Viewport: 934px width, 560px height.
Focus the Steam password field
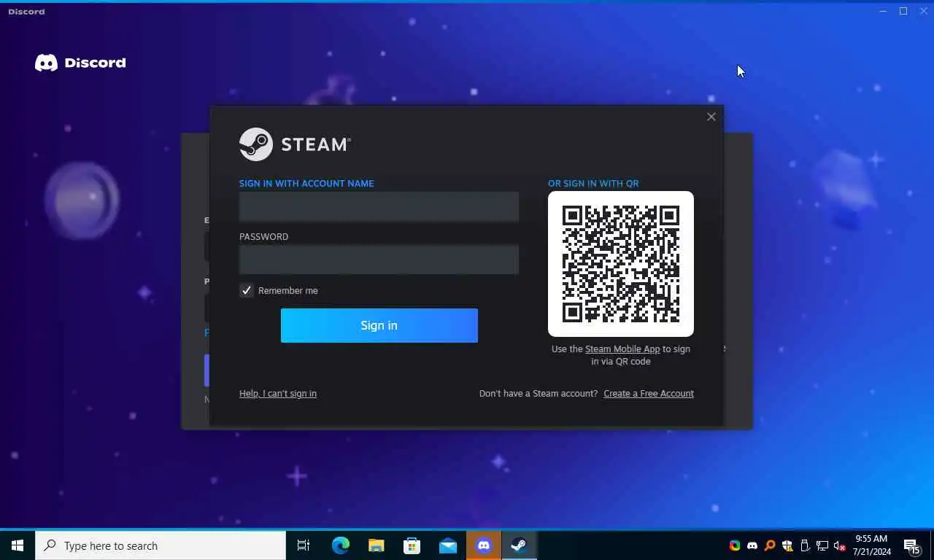[x=379, y=260]
